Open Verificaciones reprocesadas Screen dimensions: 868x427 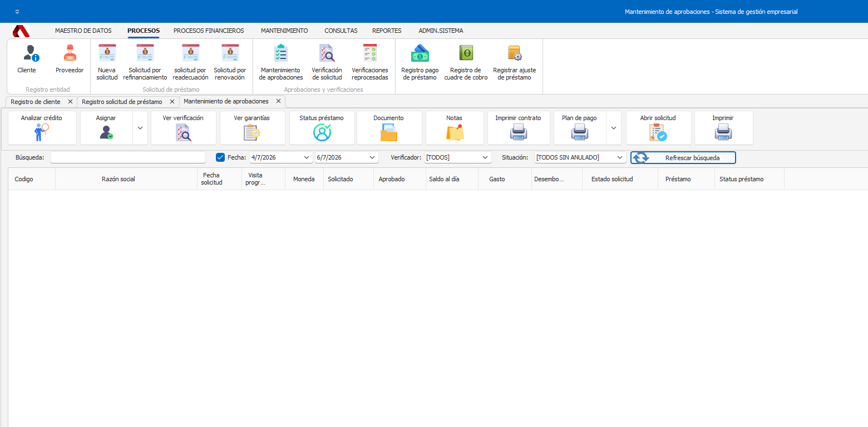[370, 62]
